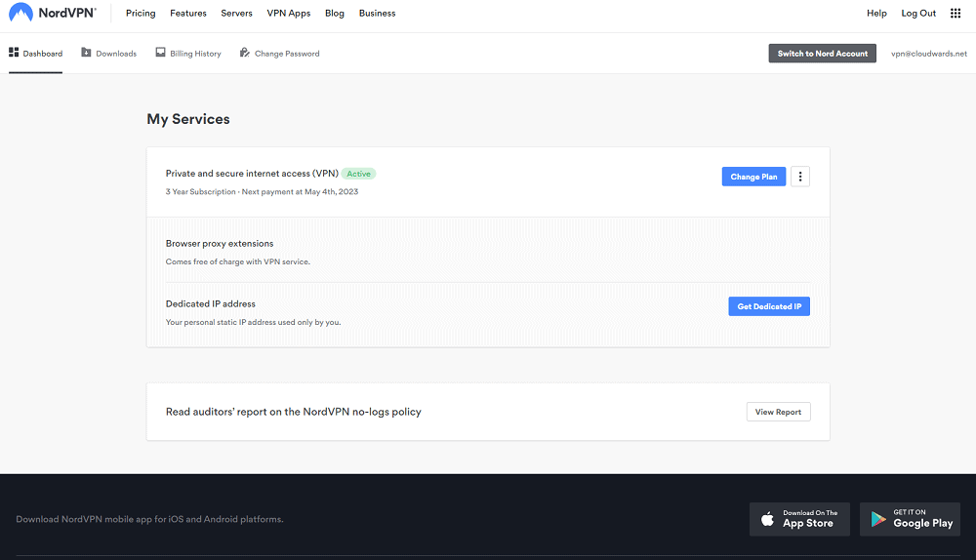Viewport: 976px width, 560px height.
Task: Open the apps grid icon in the header
Action: 956,13
